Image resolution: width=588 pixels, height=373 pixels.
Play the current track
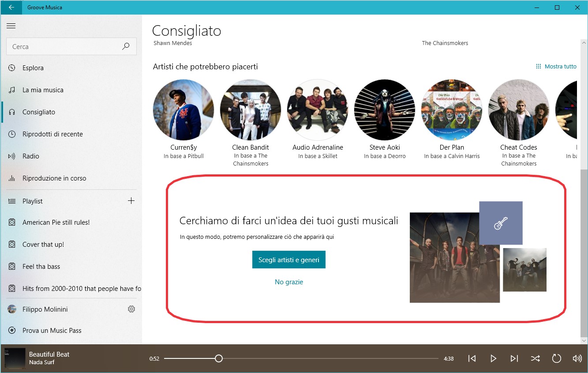point(493,358)
